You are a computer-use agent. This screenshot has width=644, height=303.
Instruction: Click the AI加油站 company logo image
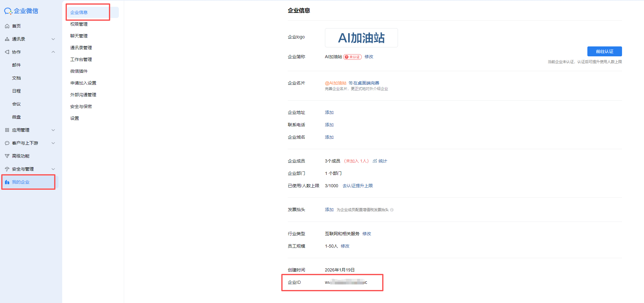click(x=361, y=38)
